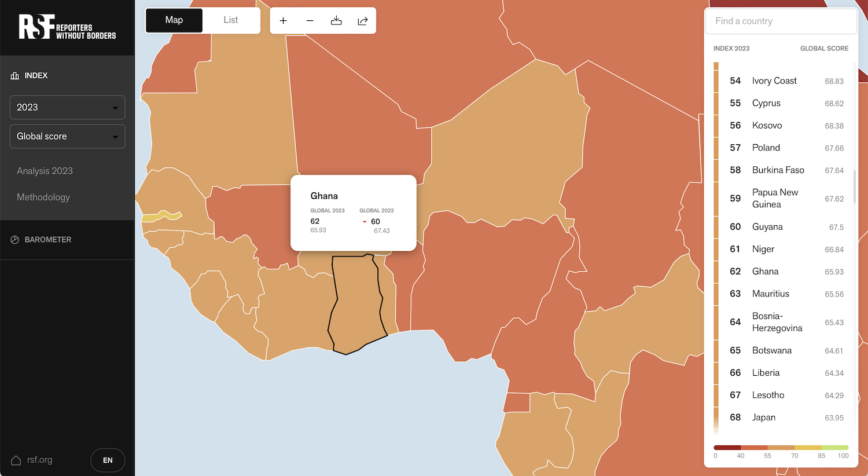868x476 pixels.
Task: Click the zoom out minus icon
Action: [310, 21]
